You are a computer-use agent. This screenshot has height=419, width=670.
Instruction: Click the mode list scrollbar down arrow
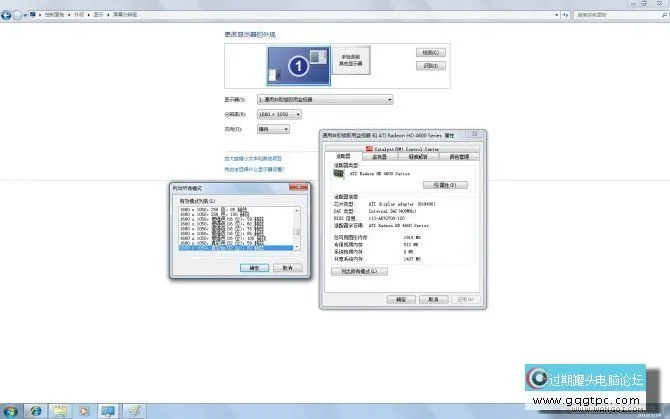point(297,247)
